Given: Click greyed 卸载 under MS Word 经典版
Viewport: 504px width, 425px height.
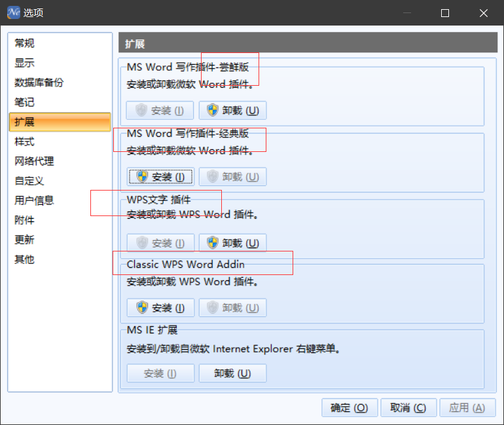Looking at the screenshot, I should 233,177.
